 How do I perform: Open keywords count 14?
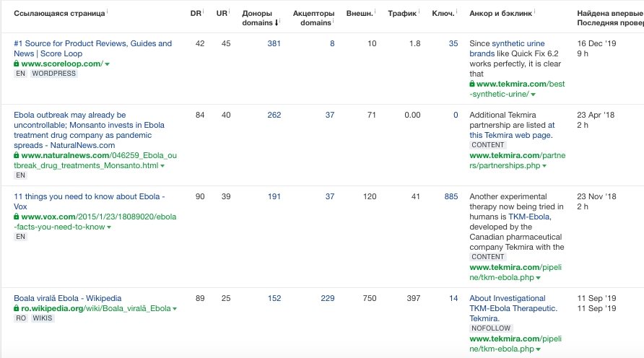[453, 298]
